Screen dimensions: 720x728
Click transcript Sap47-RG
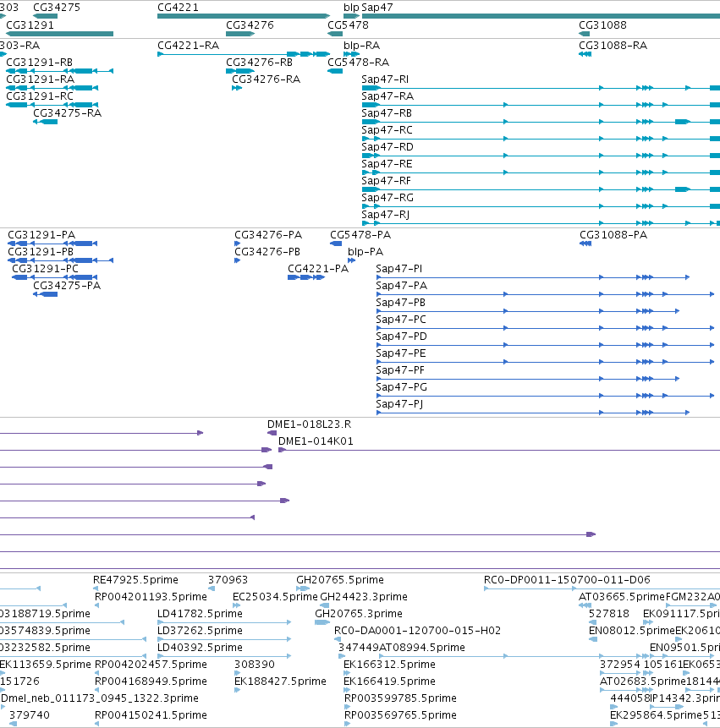(x=387, y=198)
